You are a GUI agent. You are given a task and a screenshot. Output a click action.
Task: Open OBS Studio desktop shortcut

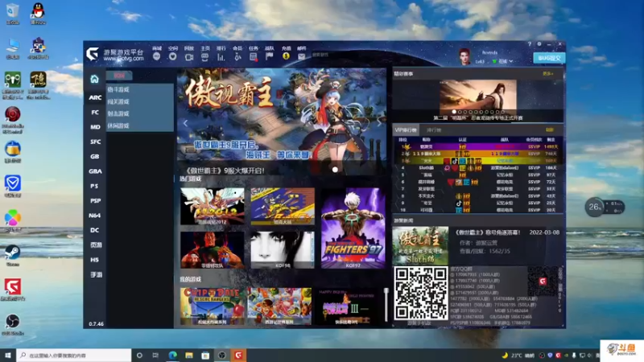click(13, 324)
